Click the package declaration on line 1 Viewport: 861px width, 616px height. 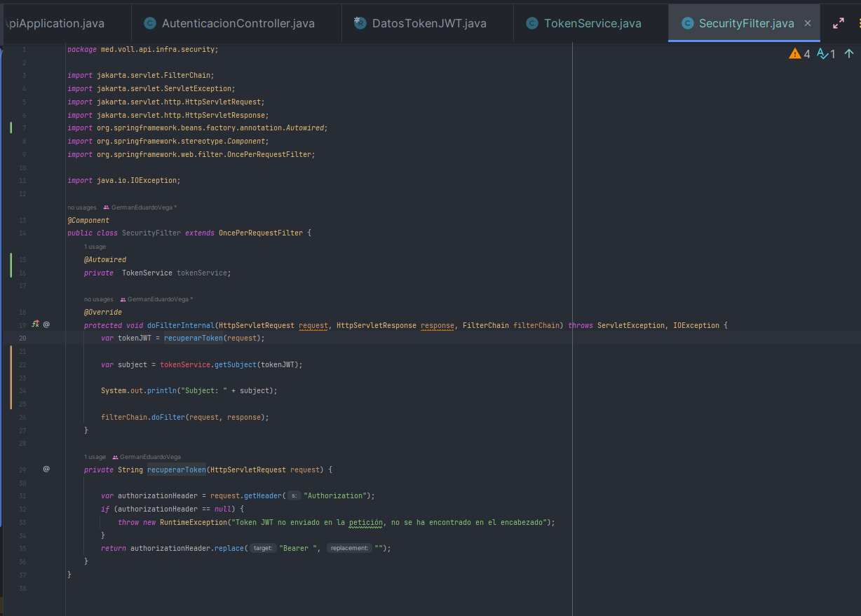143,50
